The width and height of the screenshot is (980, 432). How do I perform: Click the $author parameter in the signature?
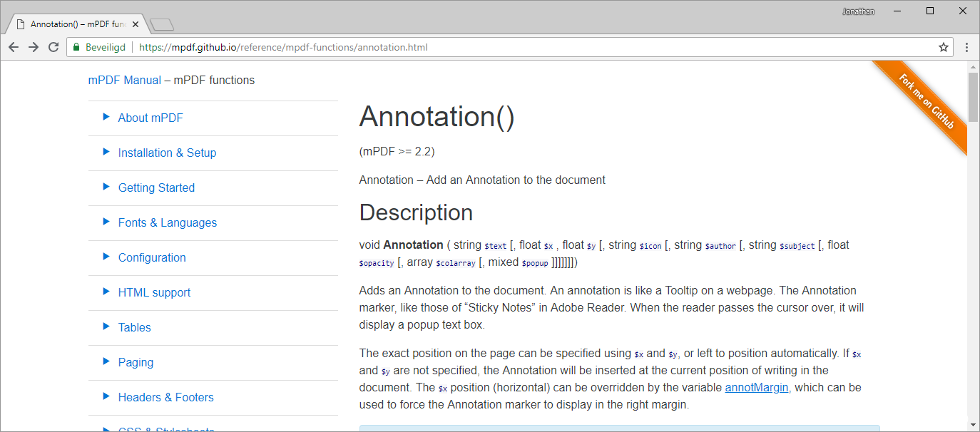coord(720,246)
